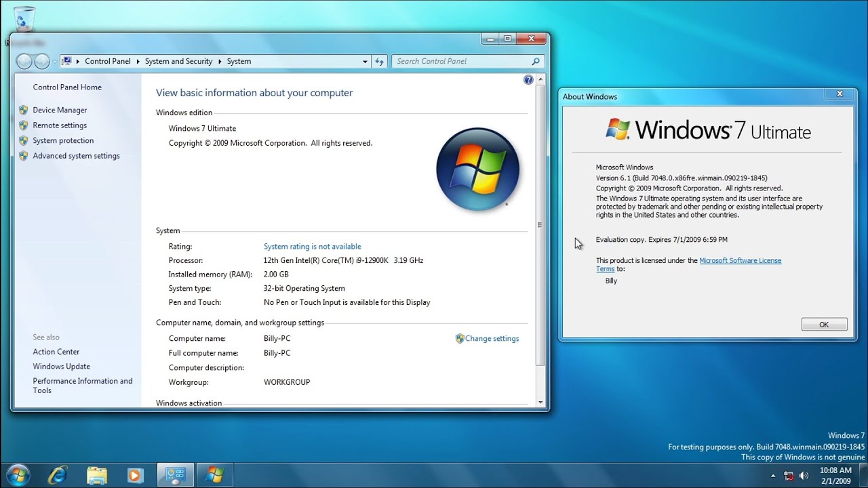Image resolution: width=868 pixels, height=488 pixels.
Task: Open Action Center under See also
Action: point(56,352)
